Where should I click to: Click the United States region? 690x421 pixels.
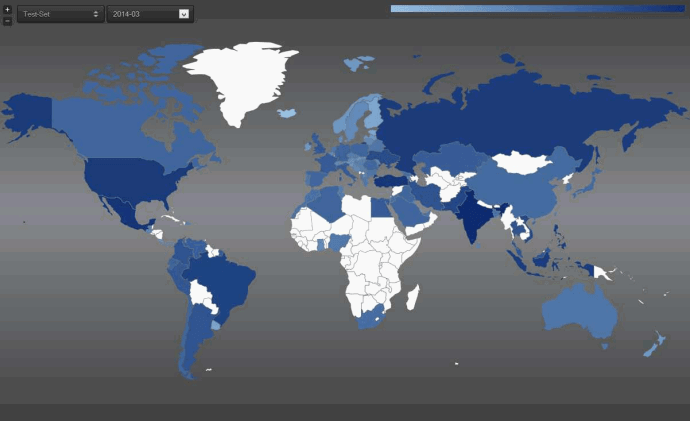[x=132, y=179]
